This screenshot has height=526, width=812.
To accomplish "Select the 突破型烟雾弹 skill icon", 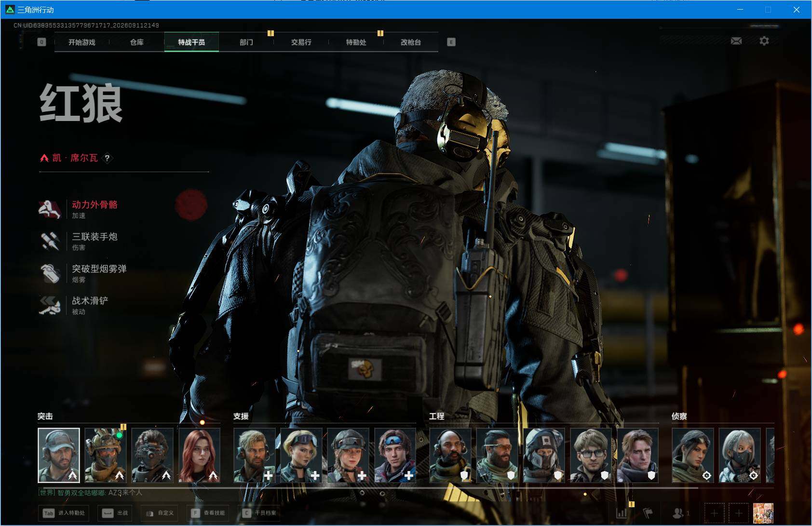I will 50,273.
